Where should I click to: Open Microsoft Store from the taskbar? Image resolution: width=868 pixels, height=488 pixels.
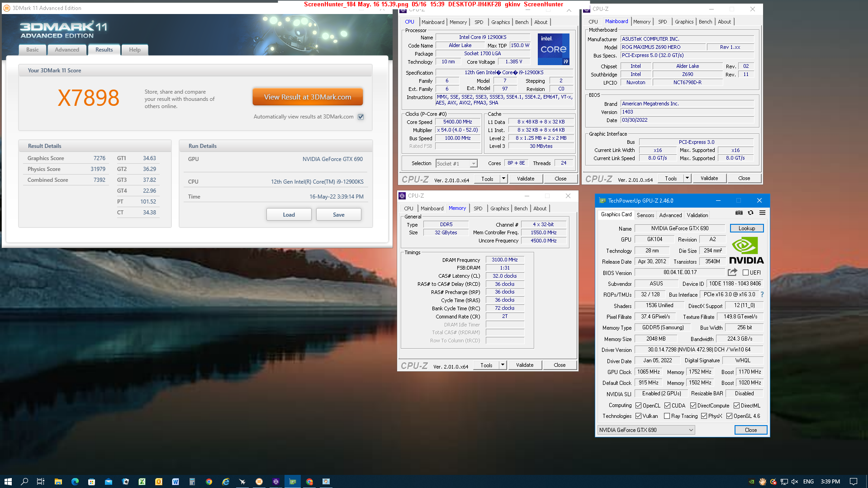point(91,481)
